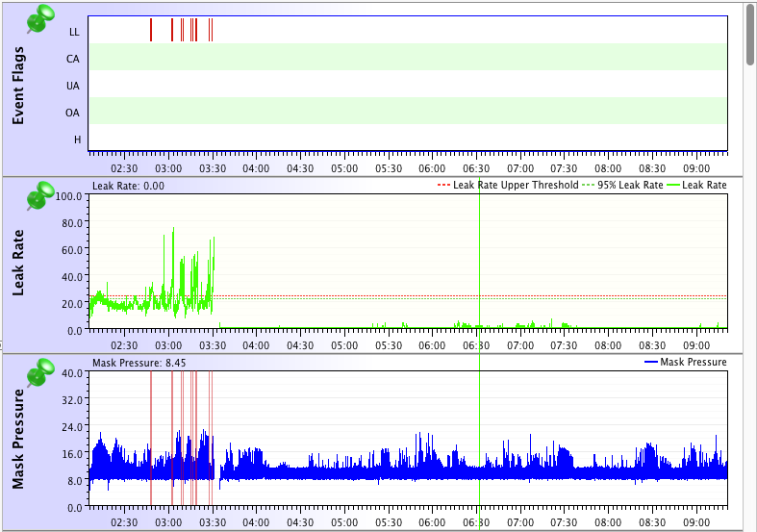Click the 'Mask Pressure: 8.45' readout

139,363
